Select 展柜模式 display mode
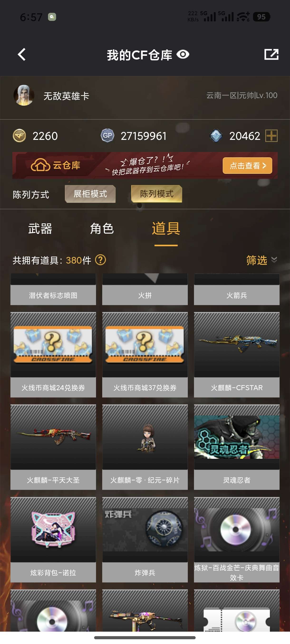 pos(90,194)
